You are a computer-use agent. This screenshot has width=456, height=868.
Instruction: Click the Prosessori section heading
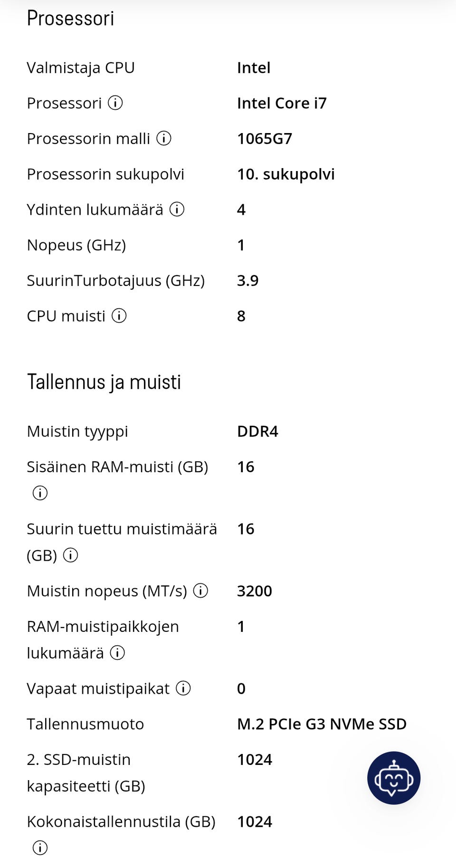tap(70, 19)
